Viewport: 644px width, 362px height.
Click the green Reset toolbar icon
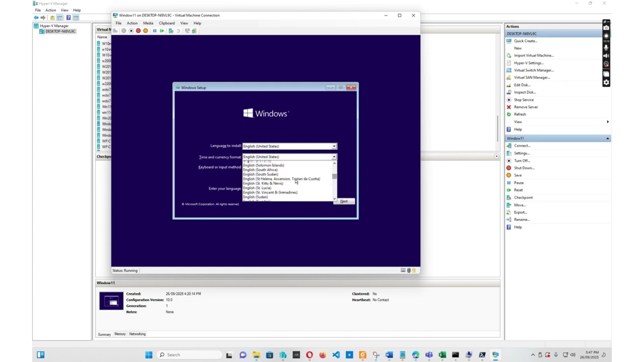(162, 31)
